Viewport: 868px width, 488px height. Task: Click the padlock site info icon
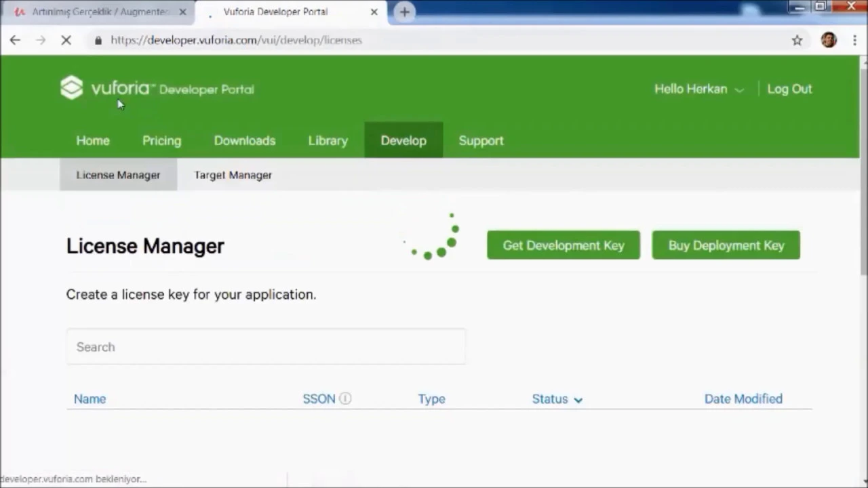tap(98, 40)
